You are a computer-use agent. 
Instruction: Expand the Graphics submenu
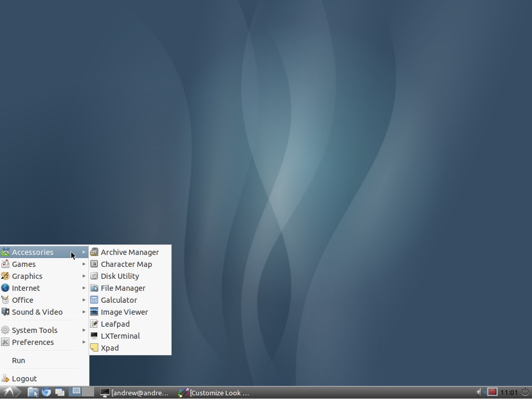click(44, 276)
